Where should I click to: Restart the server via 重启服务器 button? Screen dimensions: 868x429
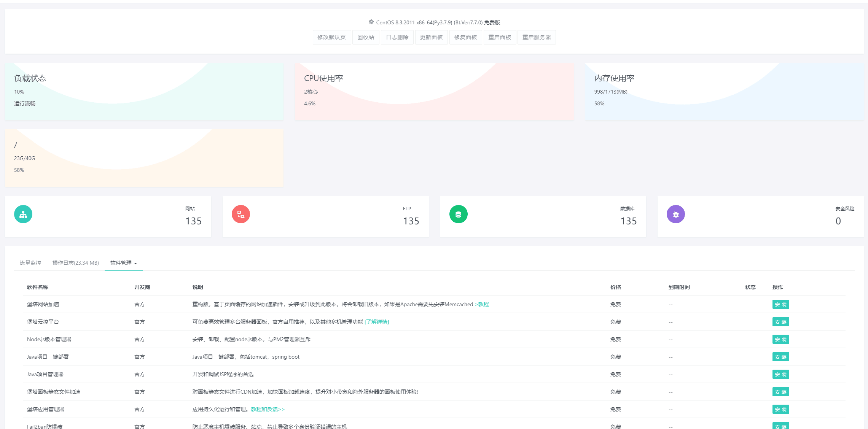pos(537,37)
